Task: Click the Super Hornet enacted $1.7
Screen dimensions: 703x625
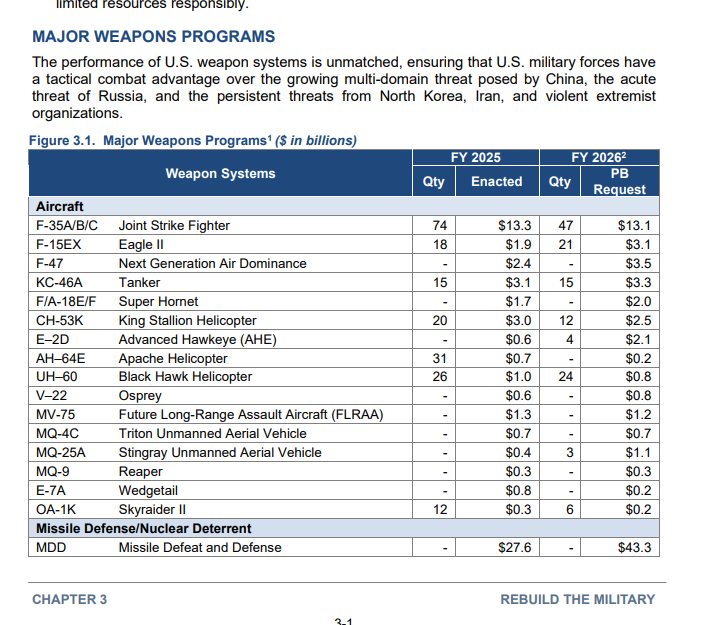Action: [518, 301]
